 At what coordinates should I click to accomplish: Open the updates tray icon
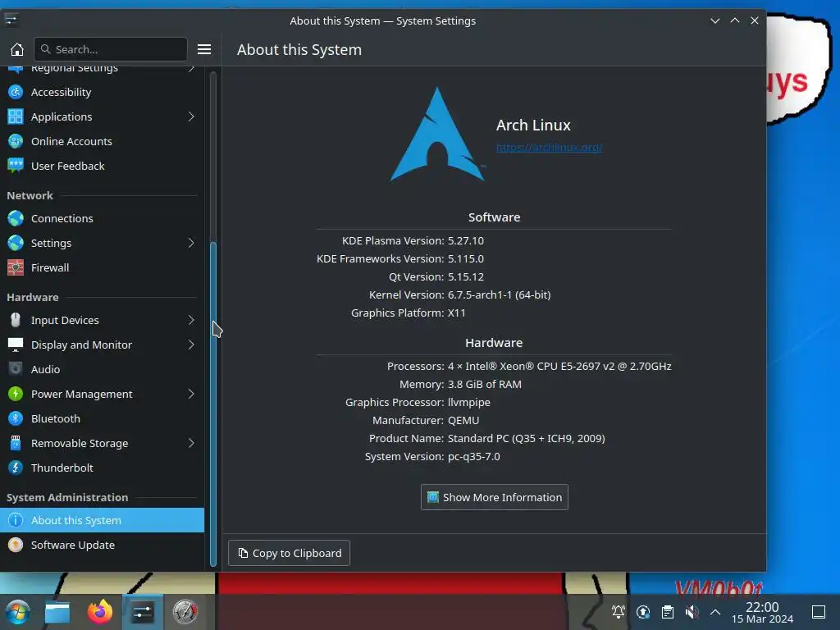point(643,612)
